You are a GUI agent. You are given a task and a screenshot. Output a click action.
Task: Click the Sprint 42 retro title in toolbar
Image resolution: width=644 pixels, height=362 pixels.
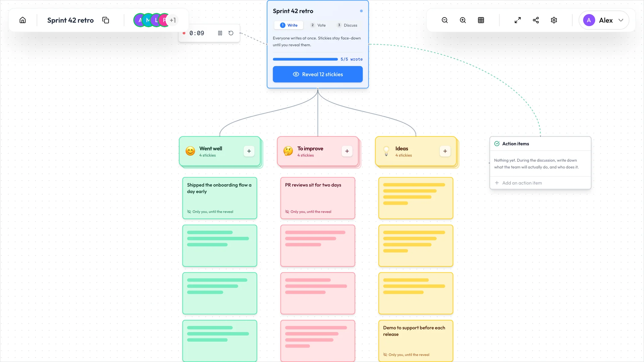70,20
